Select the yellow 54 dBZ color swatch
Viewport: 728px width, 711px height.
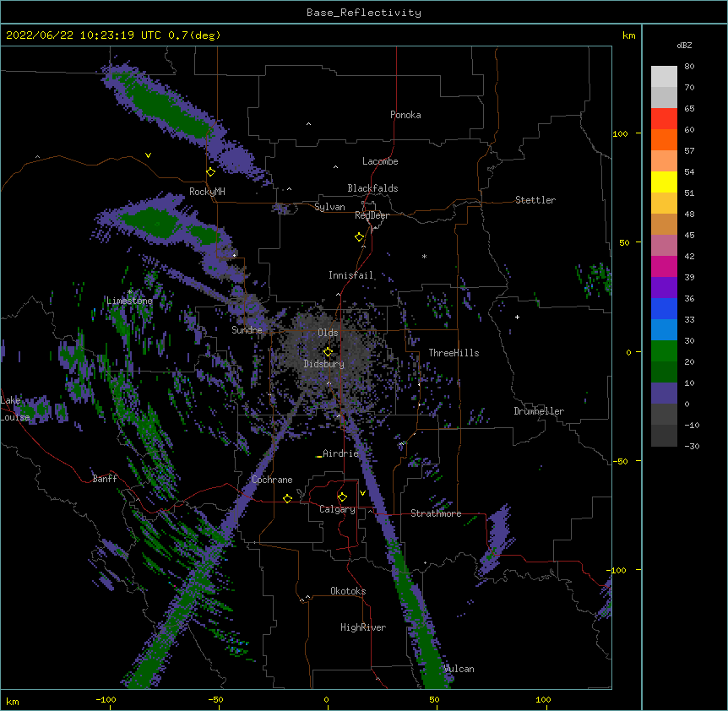[664, 182]
